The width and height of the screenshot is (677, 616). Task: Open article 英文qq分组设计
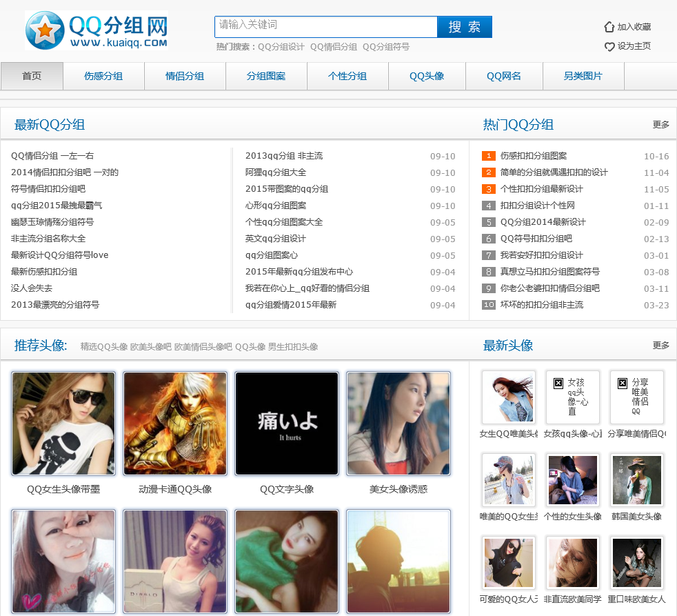tap(276, 239)
